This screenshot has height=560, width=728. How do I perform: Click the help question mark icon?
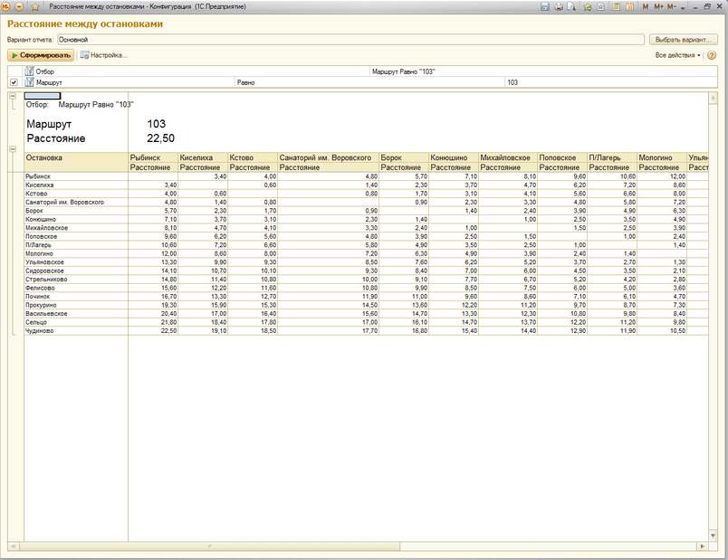(x=712, y=55)
